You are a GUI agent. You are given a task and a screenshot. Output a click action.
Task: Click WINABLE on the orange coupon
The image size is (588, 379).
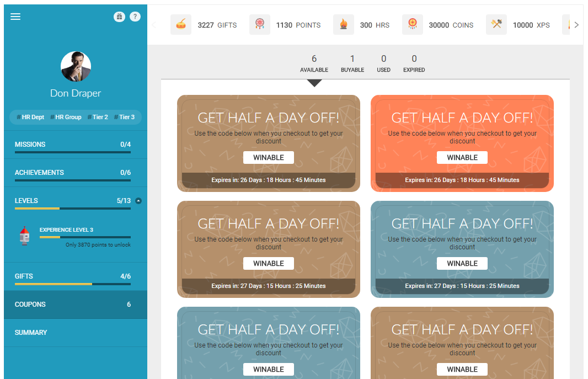tap(462, 157)
